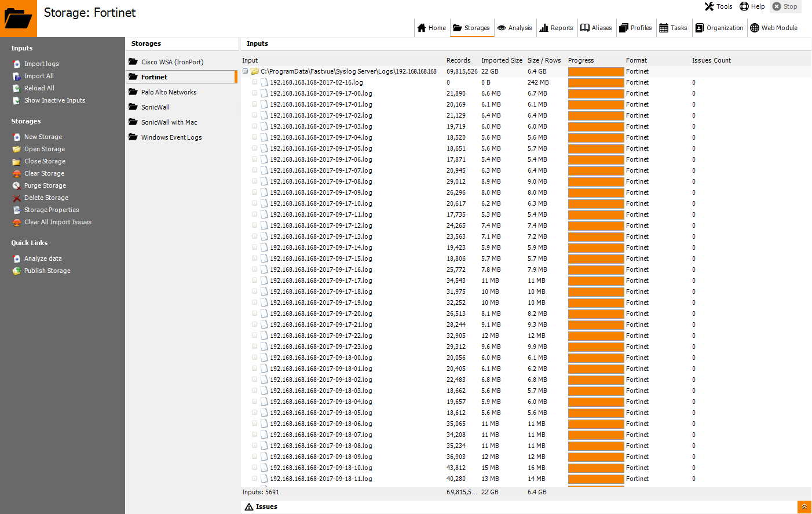Toggle checkbox for 192.168.168.168-2017-09-18-07.log
Screen dimensions: 812x514
[254, 435]
